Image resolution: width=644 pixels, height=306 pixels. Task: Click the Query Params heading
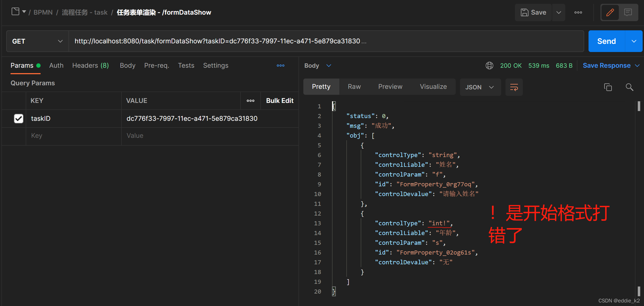33,83
